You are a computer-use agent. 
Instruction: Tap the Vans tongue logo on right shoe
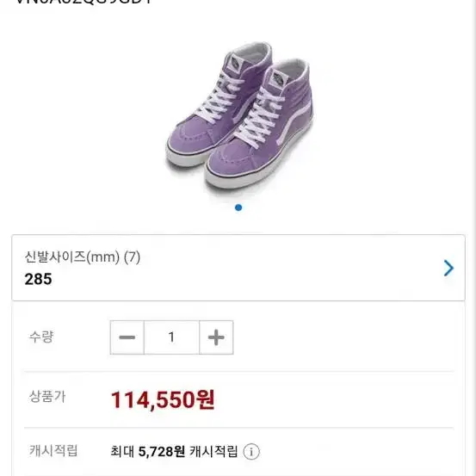pos(279,79)
